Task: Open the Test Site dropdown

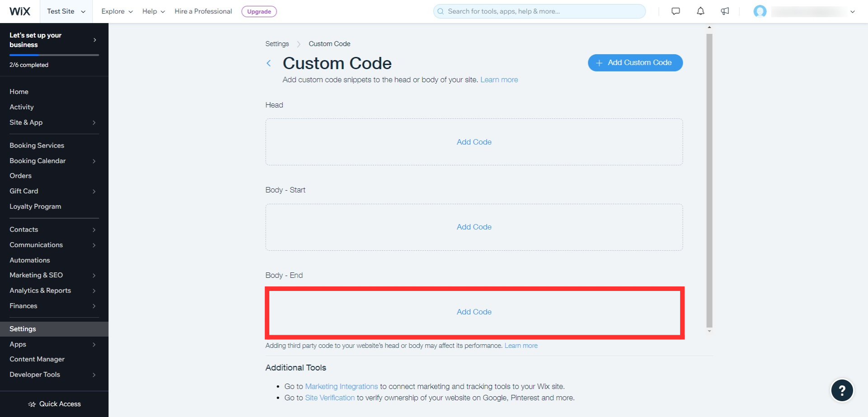Action: [66, 11]
